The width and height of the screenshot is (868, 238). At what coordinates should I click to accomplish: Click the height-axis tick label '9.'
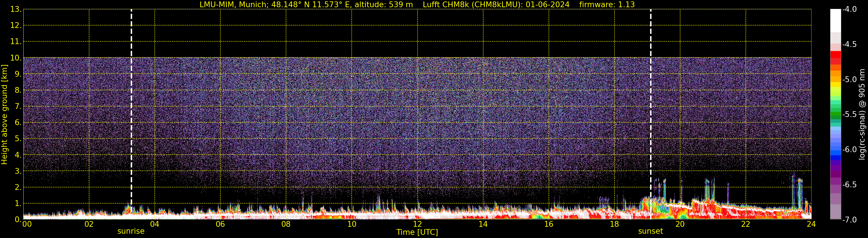coord(18,74)
